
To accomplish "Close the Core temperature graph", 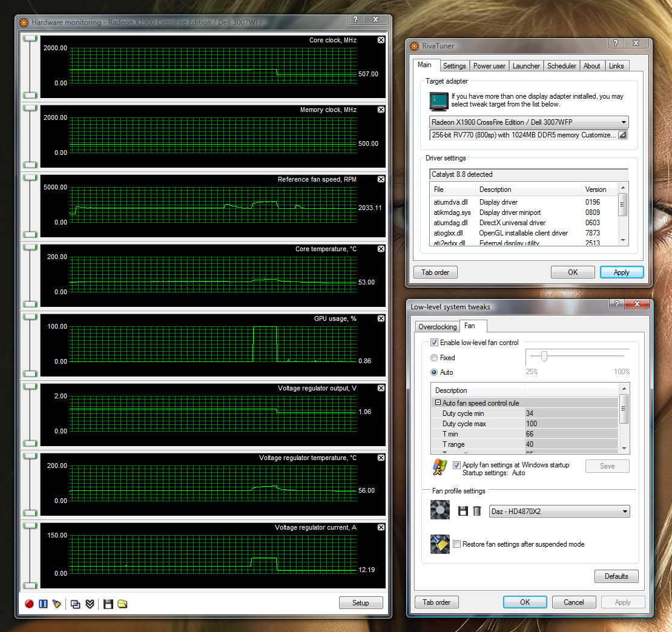I will pyautogui.click(x=381, y=249).
